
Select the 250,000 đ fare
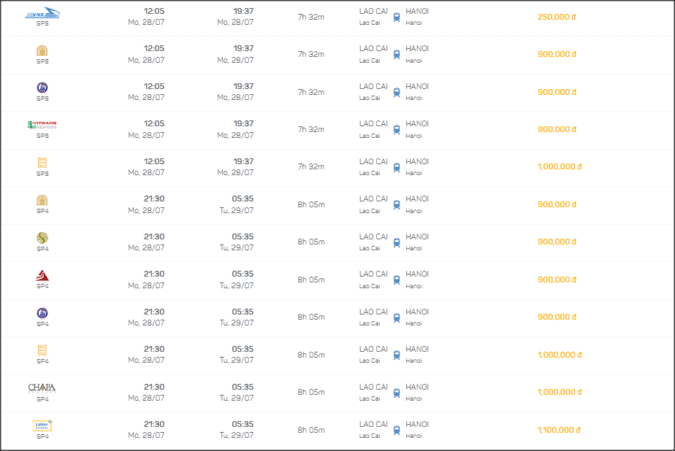tap(557, 17)
